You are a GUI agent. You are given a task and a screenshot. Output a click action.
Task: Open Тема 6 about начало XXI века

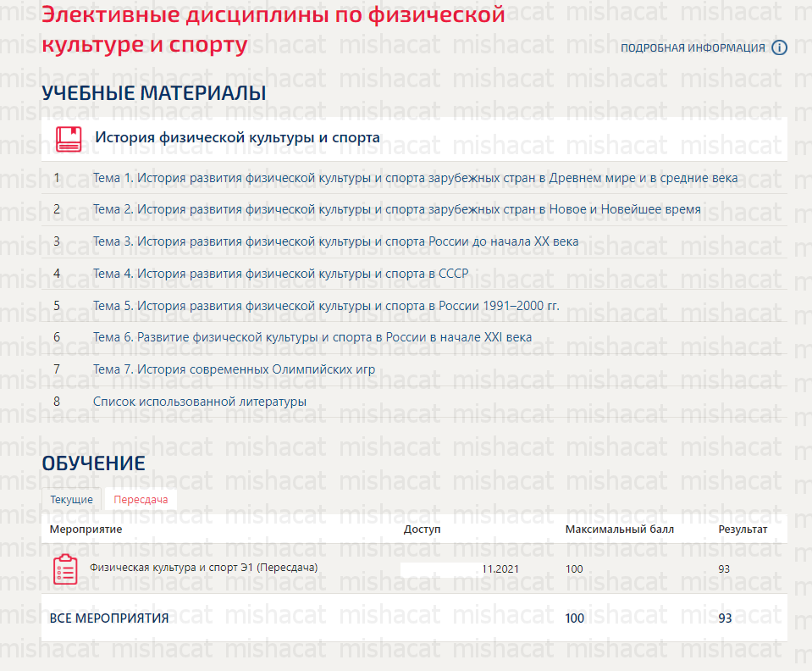[x=312, y=337]
